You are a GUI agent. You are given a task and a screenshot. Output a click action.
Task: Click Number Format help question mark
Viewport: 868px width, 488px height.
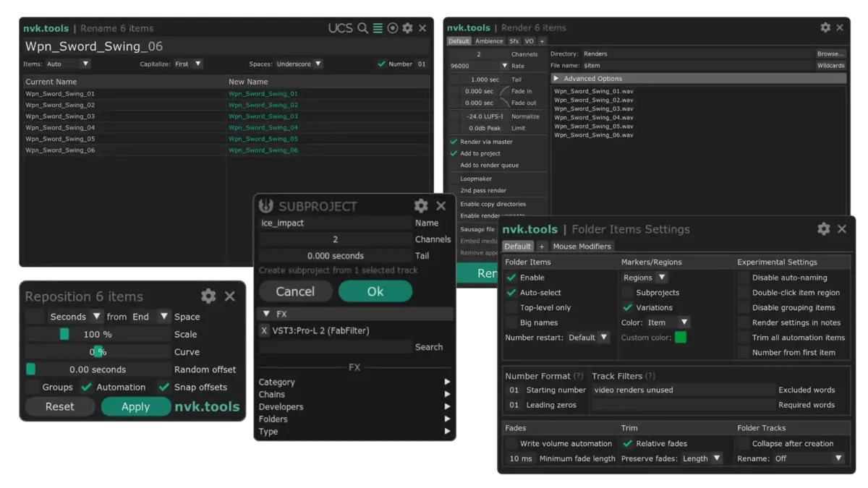coord(579,376)
